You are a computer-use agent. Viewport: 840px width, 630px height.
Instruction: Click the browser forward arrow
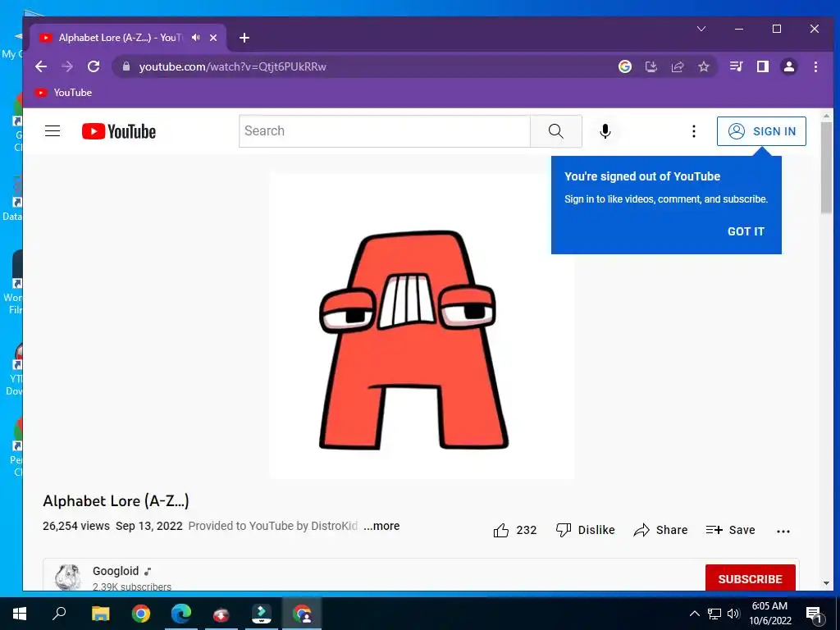[x=67, y=66]
